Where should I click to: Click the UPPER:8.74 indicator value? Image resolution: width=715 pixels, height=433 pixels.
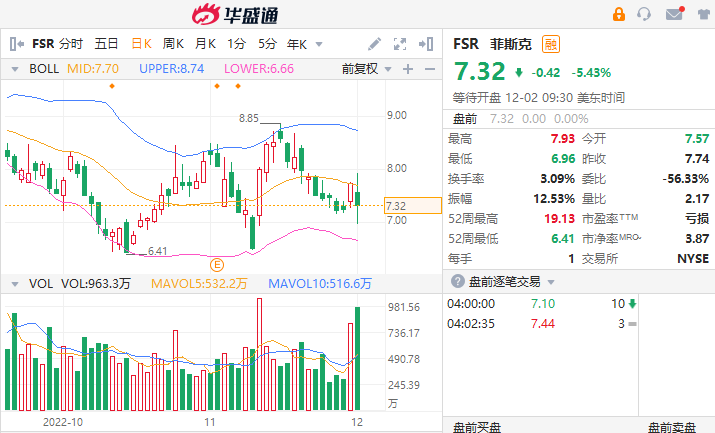point(171,69)
